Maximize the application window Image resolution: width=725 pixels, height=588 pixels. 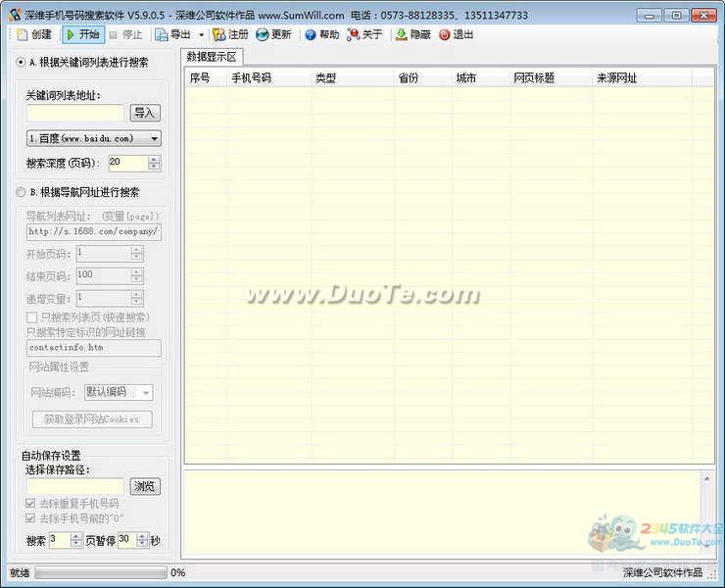click(x=676, y=16)
